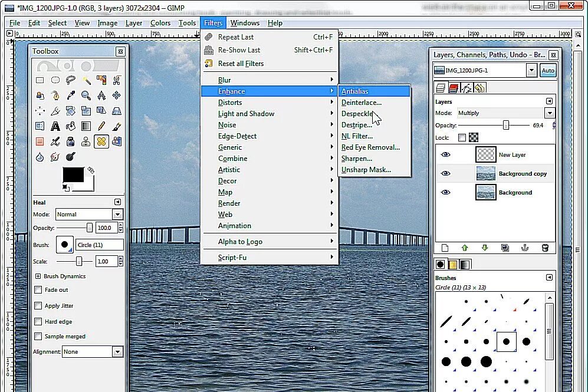Enable the Hard edge checkbox
Viewport: 588px width, 392px height.
click(38, 321)
